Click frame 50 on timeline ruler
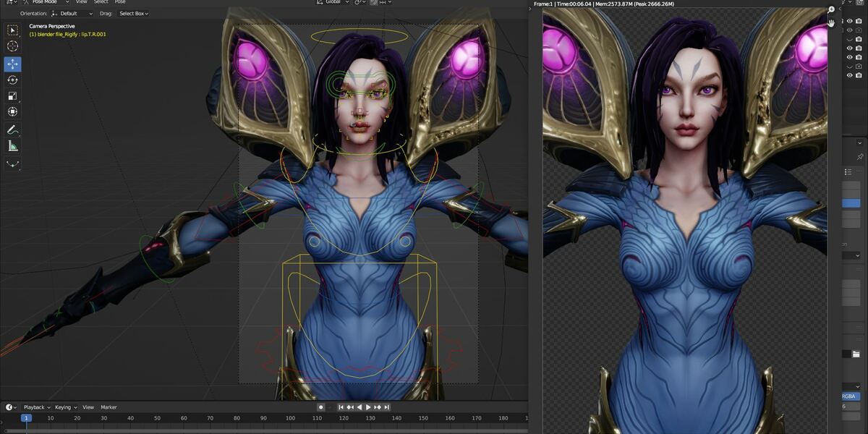 click(x=157, y=418)
